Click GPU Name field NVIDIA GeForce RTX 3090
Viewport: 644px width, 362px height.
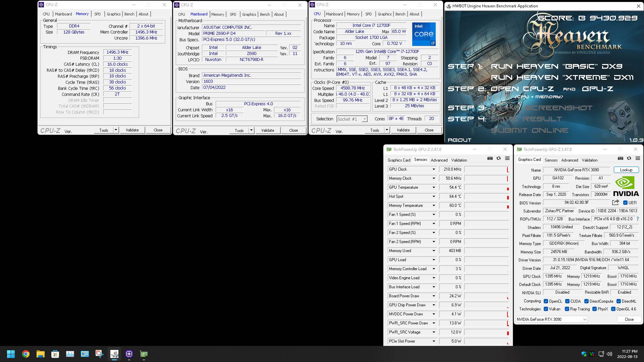pos(577,170)
